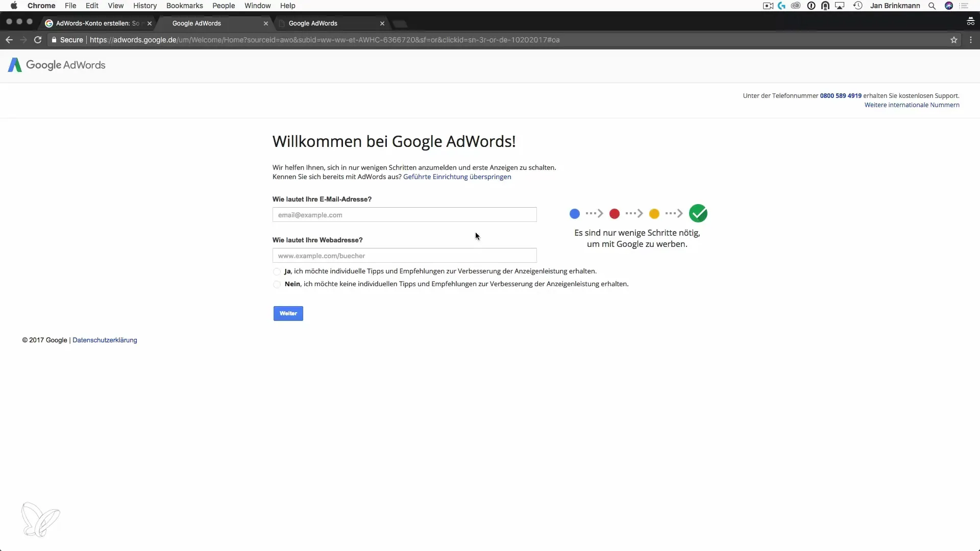This screenshot has width=980, height=551.
Task: Open Notification Center list icon
Action: [x=964, y=6]
